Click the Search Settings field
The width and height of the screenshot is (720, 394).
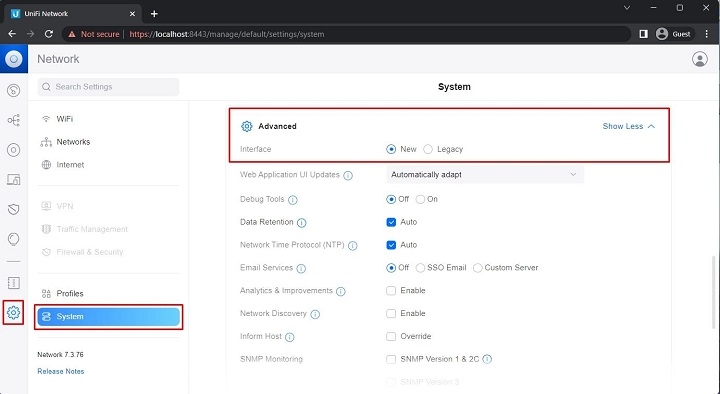108,87
